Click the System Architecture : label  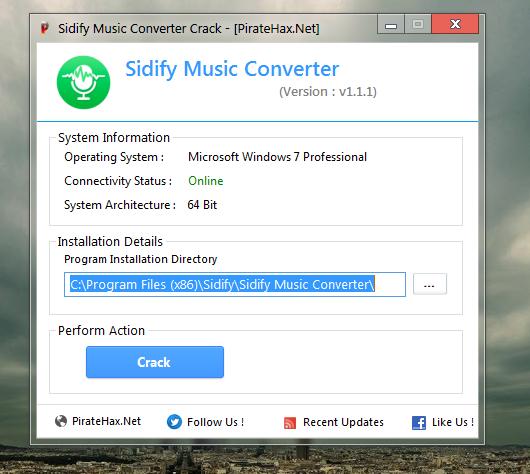click(x=120, y=205)
